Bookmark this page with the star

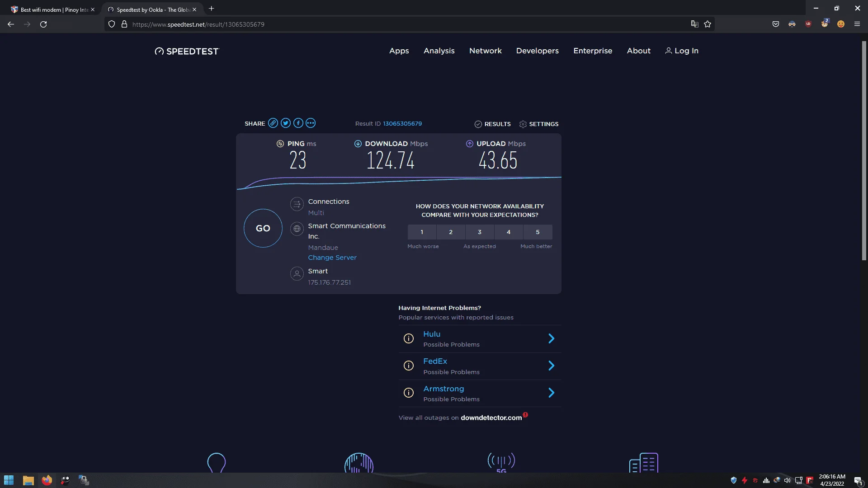[708, 24]
